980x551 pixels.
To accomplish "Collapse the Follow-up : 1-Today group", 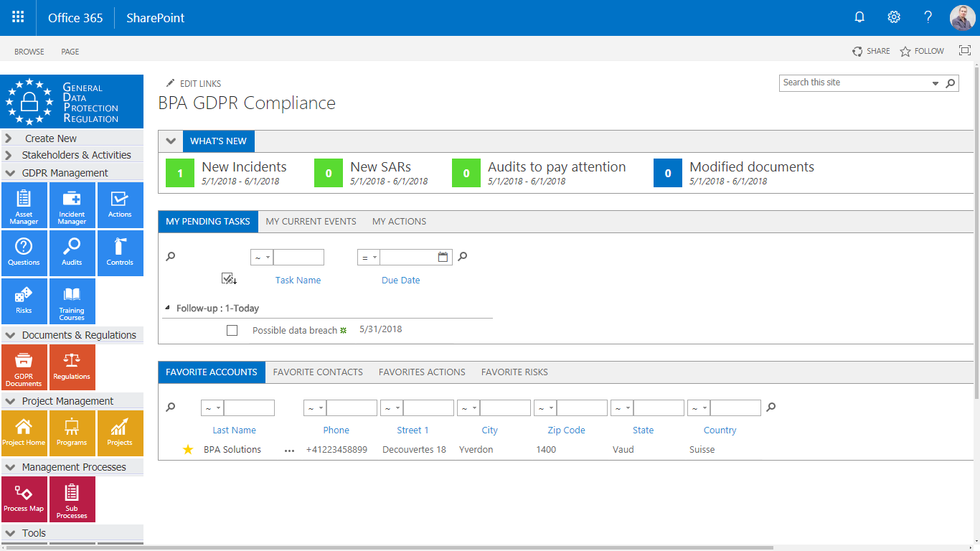I will 169,308.
